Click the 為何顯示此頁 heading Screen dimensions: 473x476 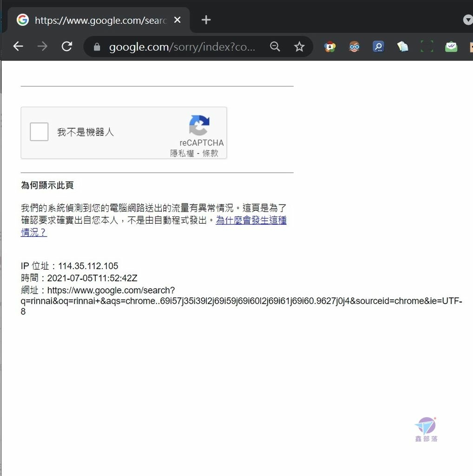[x=47, y=185]
